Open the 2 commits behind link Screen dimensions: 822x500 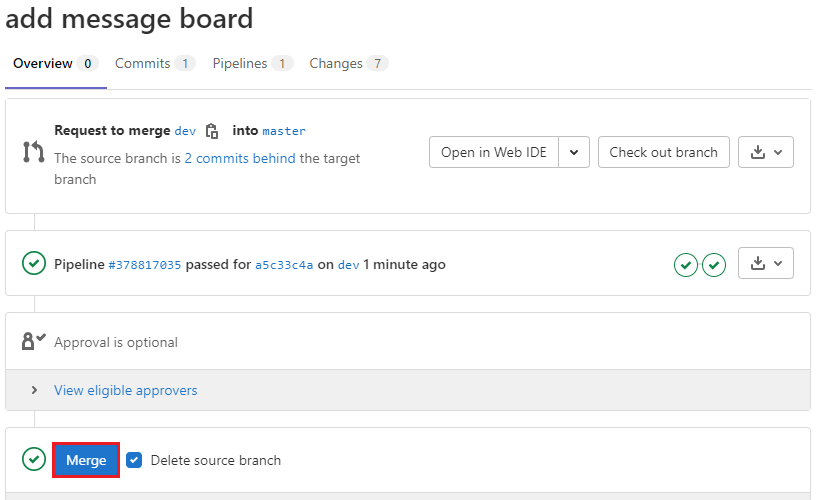(x=240, y=158)
